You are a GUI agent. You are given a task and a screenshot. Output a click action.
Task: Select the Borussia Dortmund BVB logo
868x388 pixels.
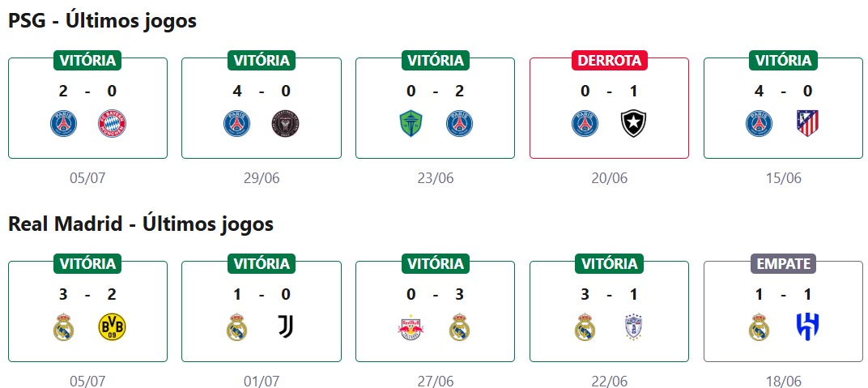(112, 326)
